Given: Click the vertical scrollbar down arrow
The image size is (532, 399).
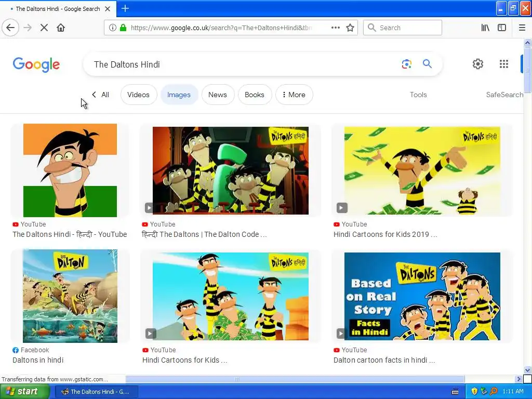Looking at the screenshot, I should pyautogui.click(x=527, y=370).
